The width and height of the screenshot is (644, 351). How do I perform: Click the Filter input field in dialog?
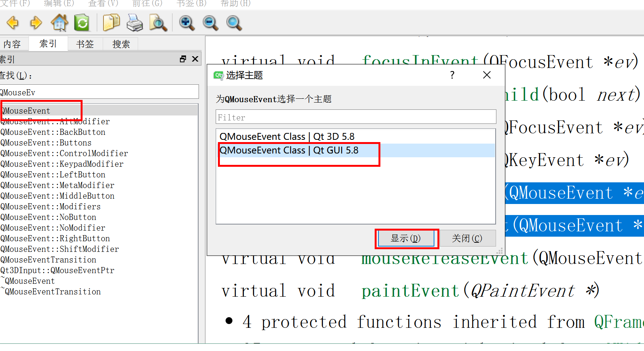pyautogui.click(x=355, y=117)
